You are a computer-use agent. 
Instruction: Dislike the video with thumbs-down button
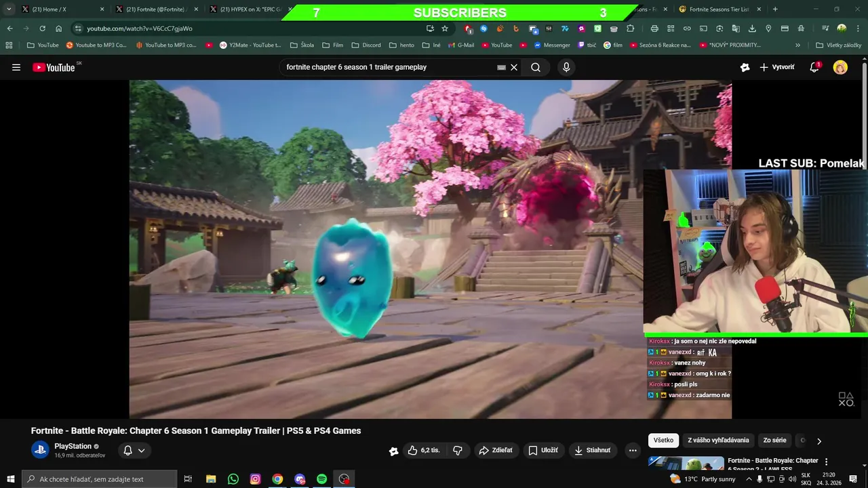458,450
